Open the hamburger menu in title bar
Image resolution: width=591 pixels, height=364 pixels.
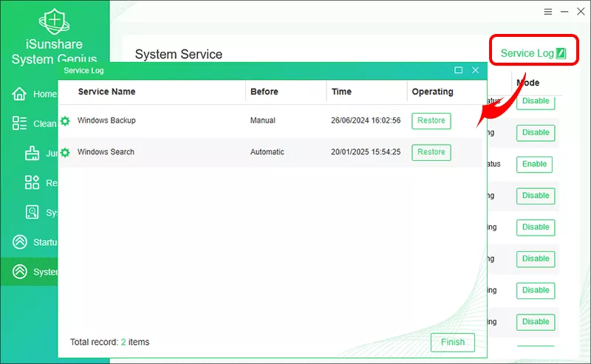tap(548, 12)
